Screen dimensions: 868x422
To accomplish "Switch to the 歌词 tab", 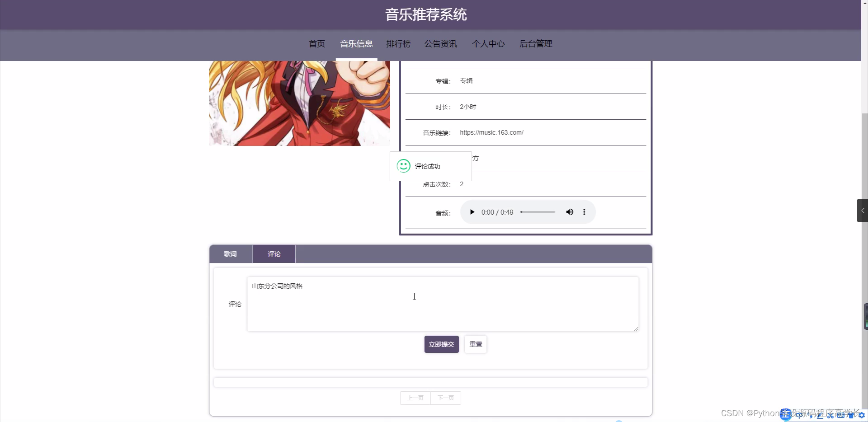I will point(231,254).
